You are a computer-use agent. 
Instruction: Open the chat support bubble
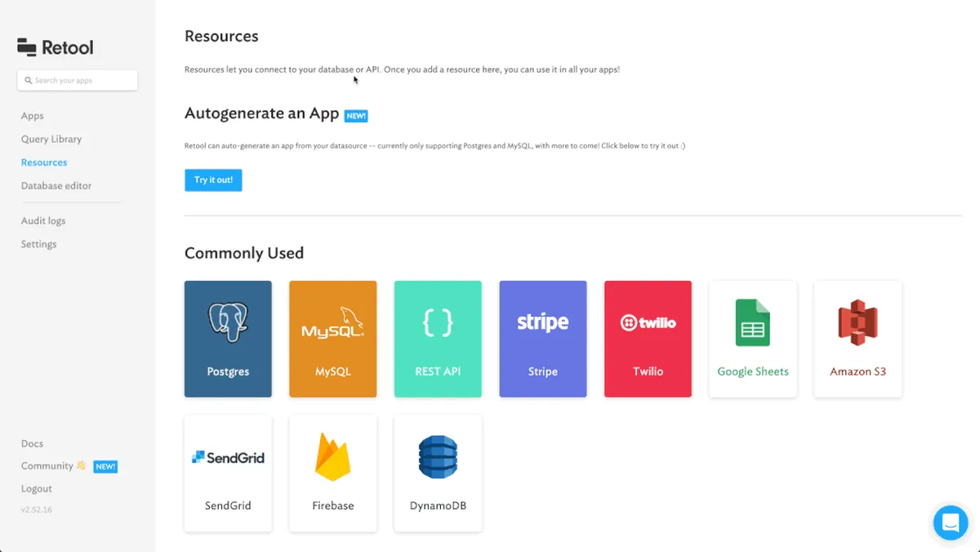(951, 522)
